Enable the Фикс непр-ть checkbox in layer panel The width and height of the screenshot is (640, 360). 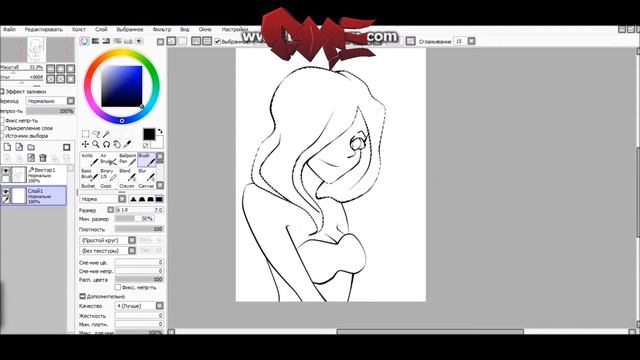point(2,121)
